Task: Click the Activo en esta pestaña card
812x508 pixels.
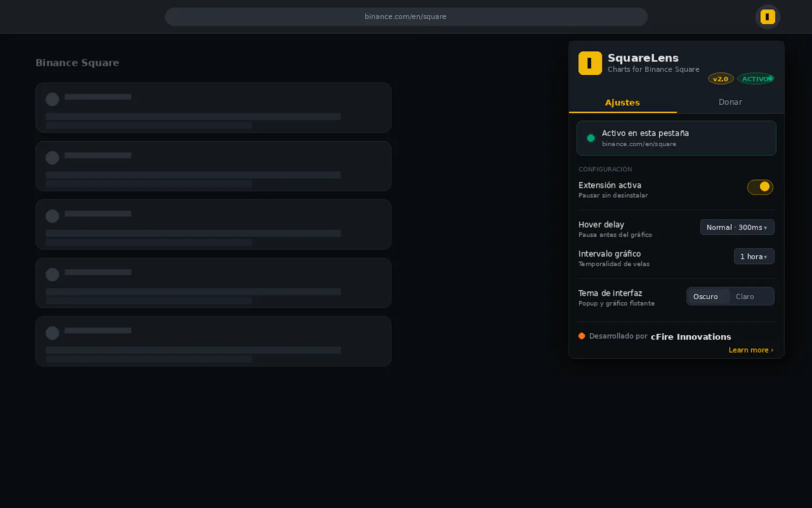Action: [x=676, y=138]
